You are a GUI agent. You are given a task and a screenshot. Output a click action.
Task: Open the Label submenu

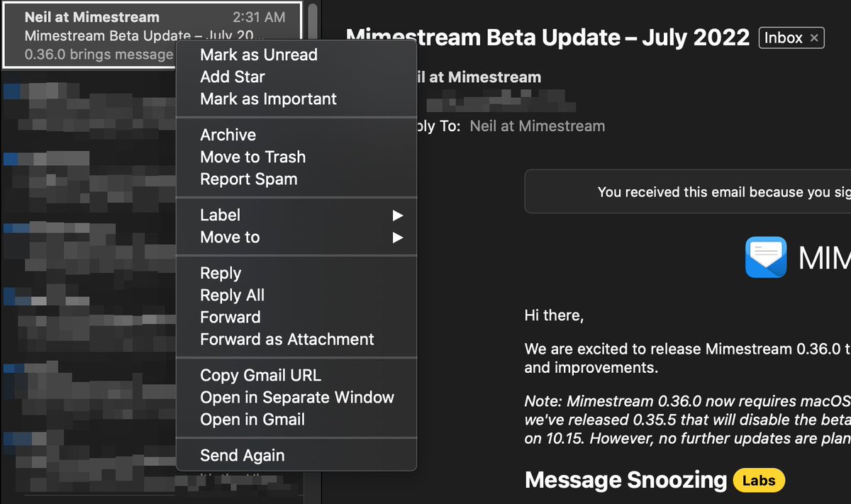[x=296, y=215]
